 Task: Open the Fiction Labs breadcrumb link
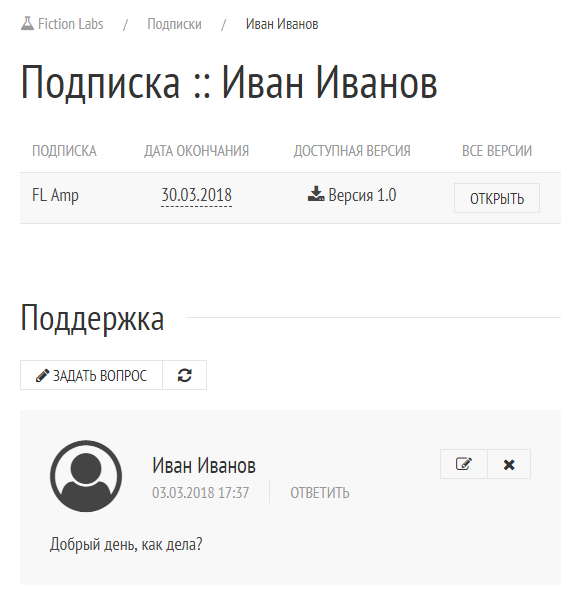click(62, 24)
